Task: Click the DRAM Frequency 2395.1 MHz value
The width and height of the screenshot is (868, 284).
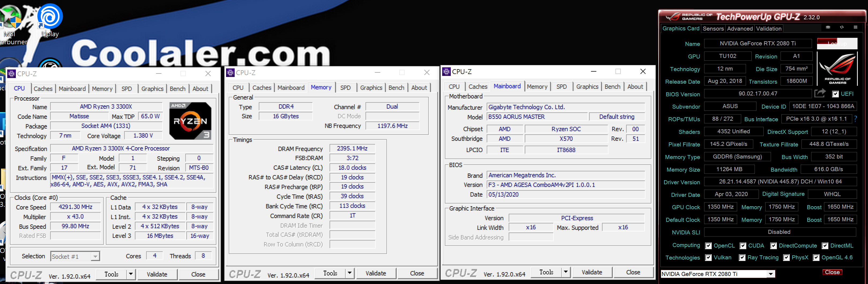Action: point(352,149)
